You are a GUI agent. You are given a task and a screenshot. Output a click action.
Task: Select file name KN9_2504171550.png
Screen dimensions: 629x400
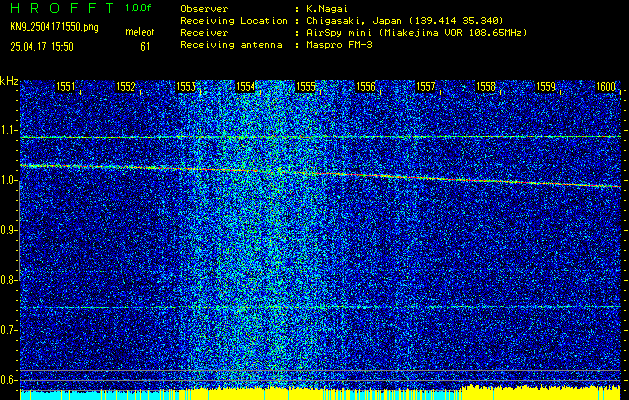(54, 27)
